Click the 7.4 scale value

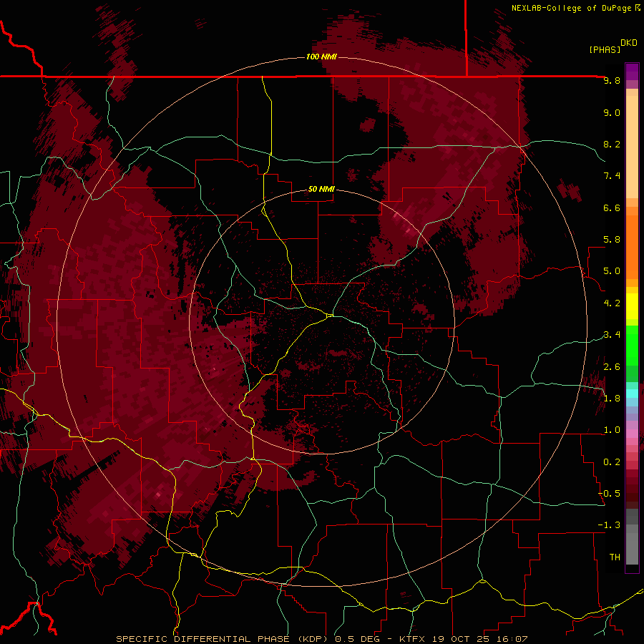point(612,176)
